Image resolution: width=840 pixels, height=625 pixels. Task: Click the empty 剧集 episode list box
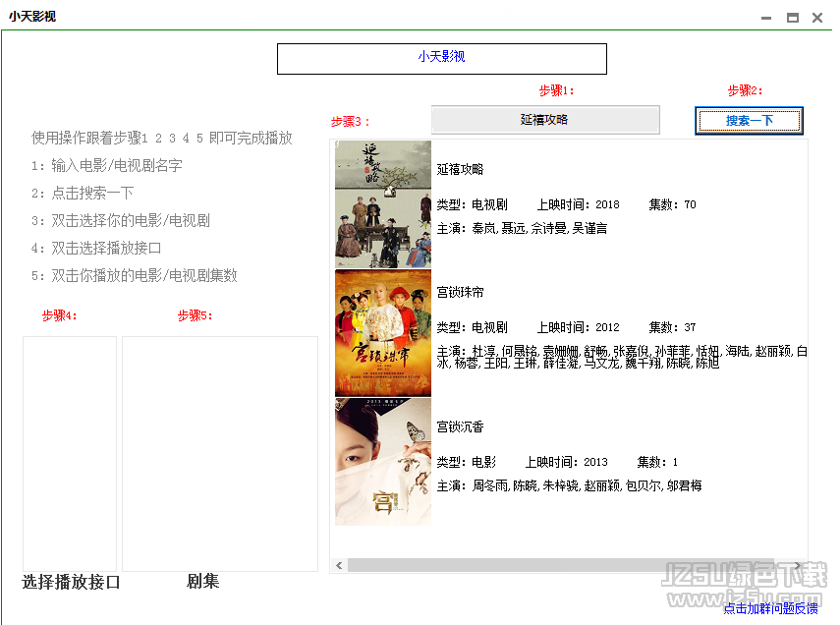[219, 453]
